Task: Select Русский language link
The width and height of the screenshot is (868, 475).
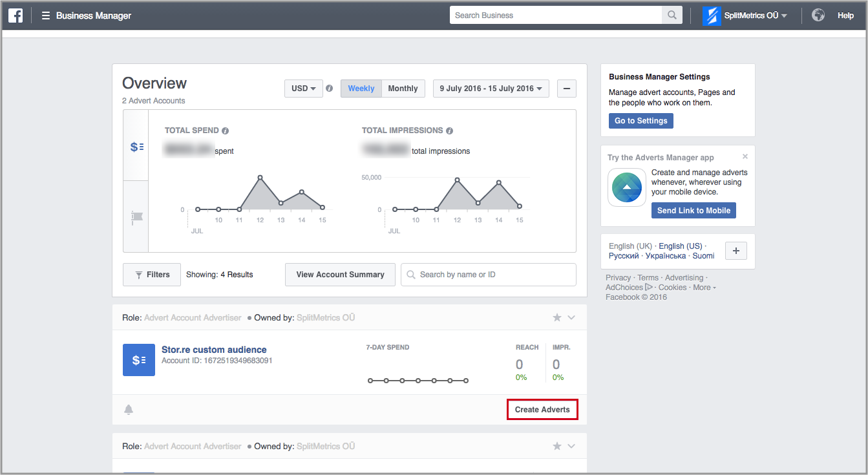Action: 624,256
